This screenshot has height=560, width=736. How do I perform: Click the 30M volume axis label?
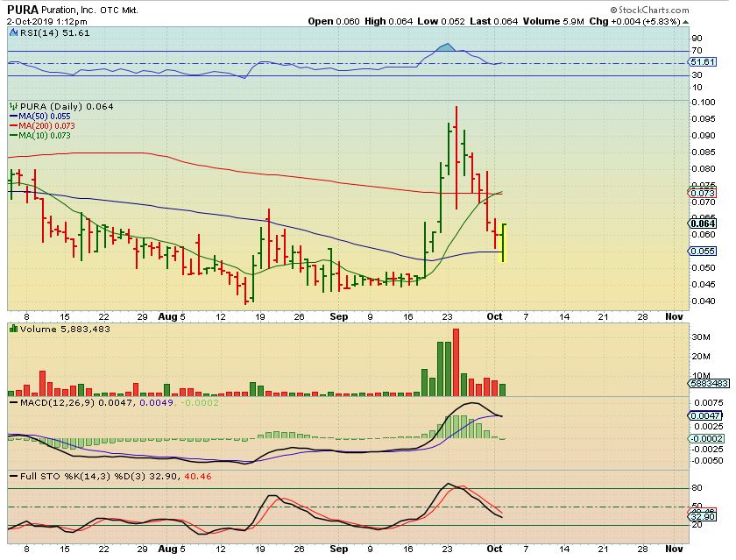(x=701, y=337)
